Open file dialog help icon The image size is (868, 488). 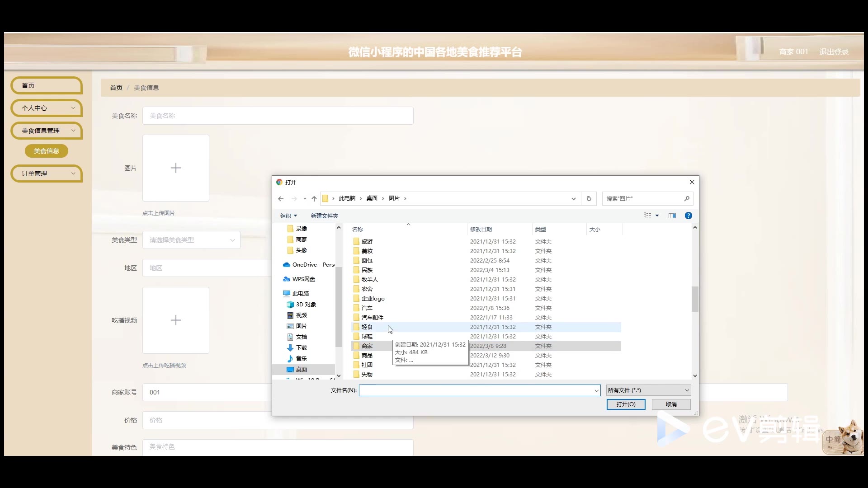point(688,216)
